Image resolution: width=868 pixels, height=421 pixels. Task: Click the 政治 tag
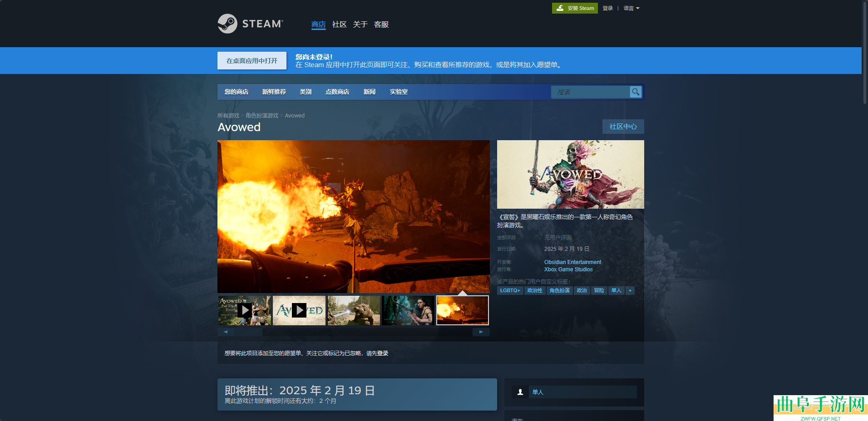click(x=582, y=290)
